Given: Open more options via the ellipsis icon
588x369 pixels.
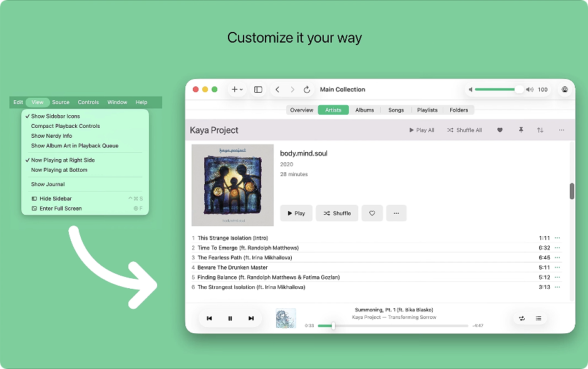Looking at the screenshot, I should point(561,130).
